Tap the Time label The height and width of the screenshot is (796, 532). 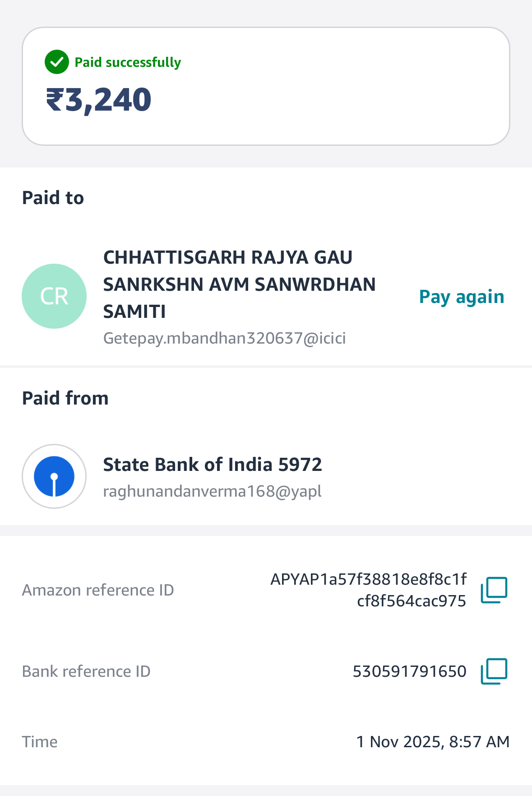coord(40,742)
